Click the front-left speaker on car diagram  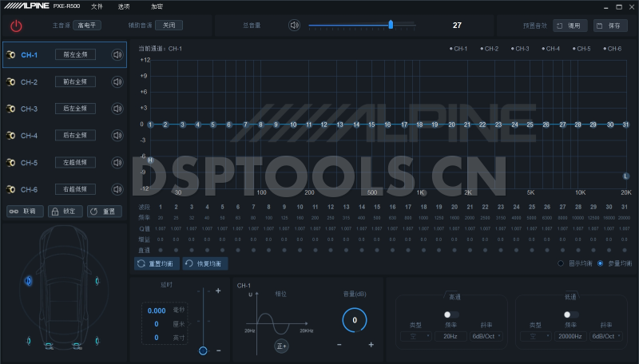(28, 280)
